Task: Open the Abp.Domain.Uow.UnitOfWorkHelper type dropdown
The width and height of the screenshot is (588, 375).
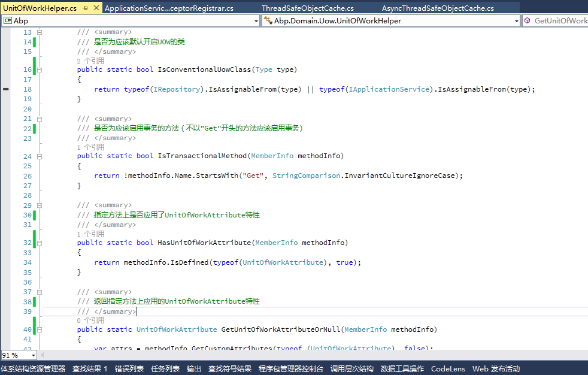Action: click(x=516, y=21)
